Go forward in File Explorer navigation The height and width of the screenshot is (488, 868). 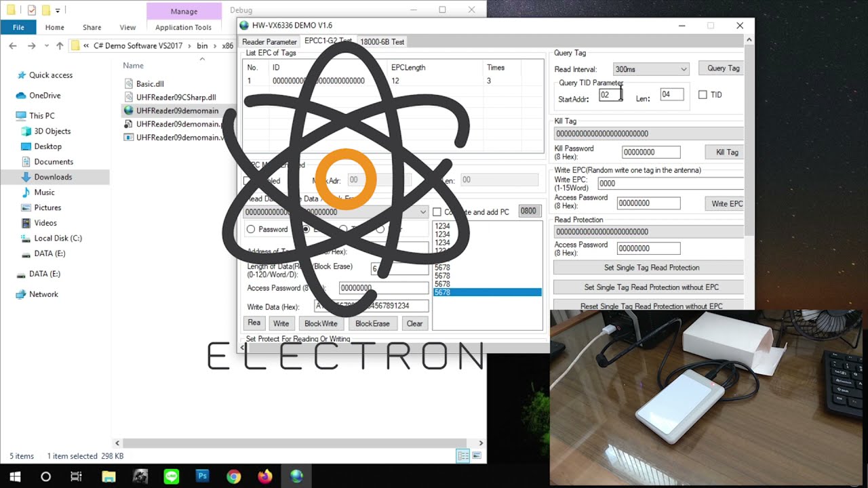coord(31,46)
